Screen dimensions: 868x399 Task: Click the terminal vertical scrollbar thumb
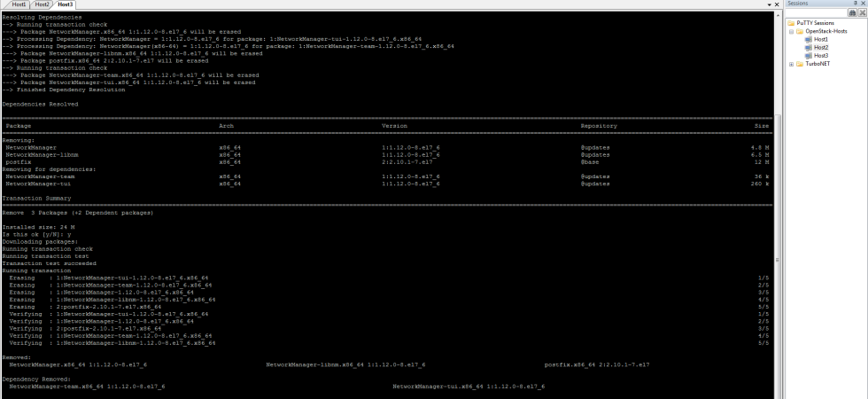(x=778, y=258)
